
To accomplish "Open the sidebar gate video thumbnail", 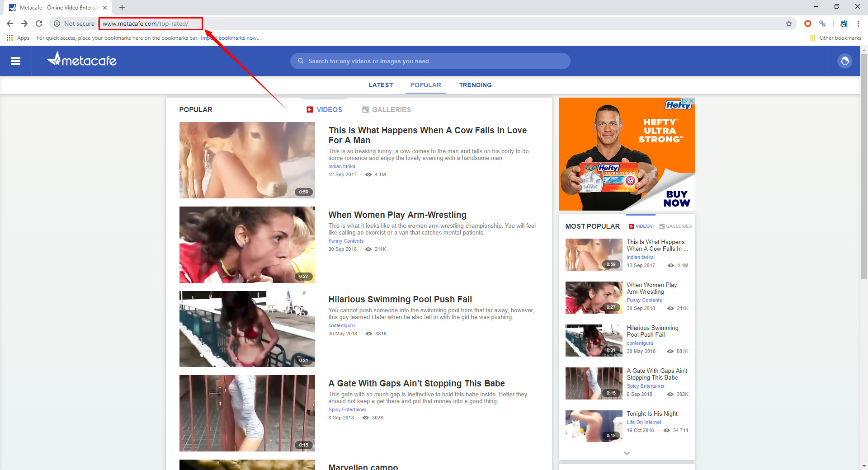I will point(594,384).
